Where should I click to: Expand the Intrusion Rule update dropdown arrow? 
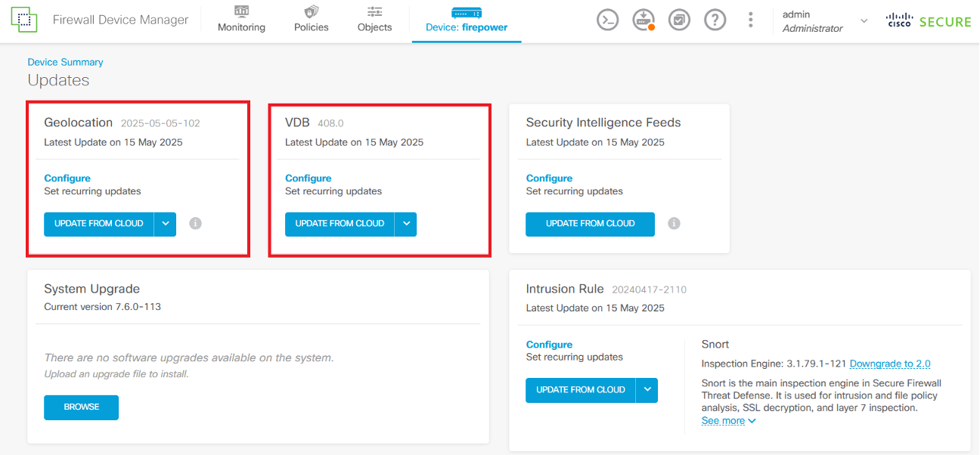647,390
